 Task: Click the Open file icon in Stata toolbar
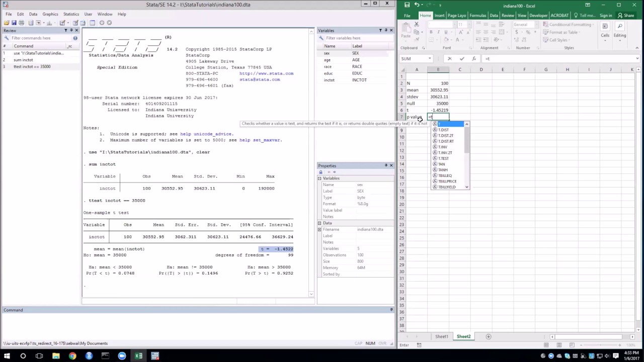pyautogui.click(x=7, y=23)
